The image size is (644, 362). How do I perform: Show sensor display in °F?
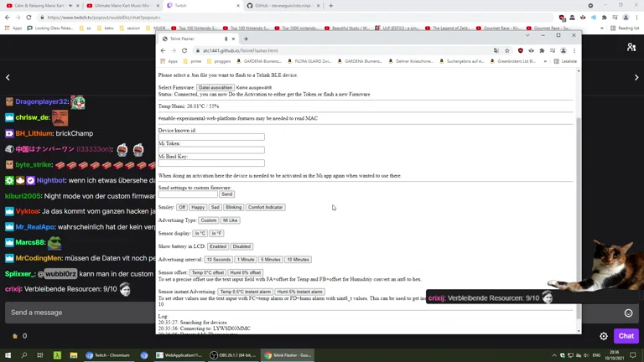(x=216, y=234)
